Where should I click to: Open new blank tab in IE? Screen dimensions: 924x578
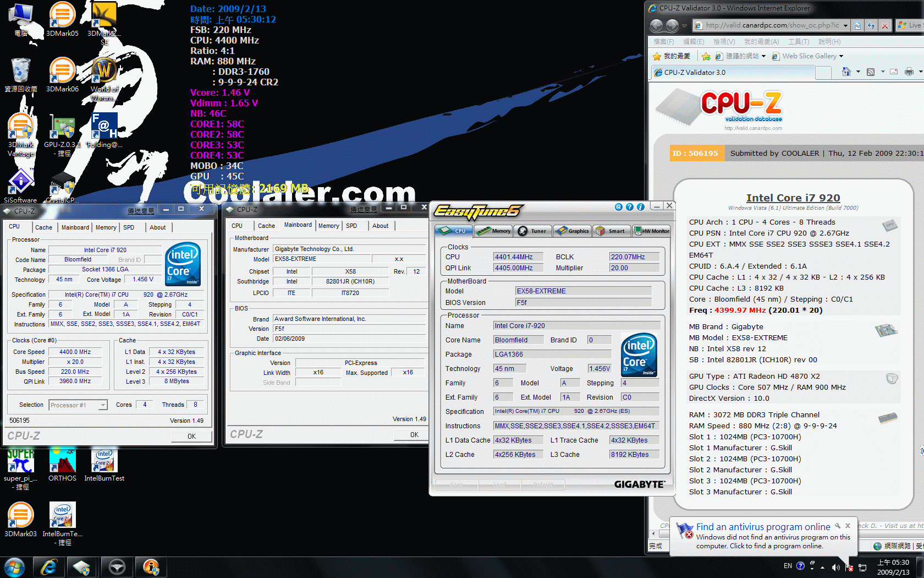pyautogui.click(x=823, y=72)
